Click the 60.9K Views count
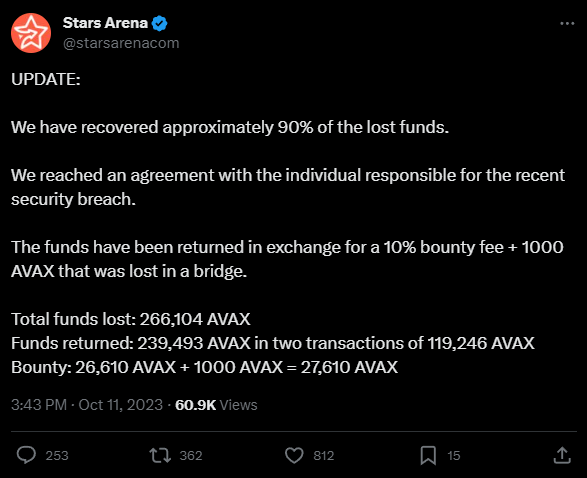The width and height of the screenshot is (587, 478). [216, 405]
